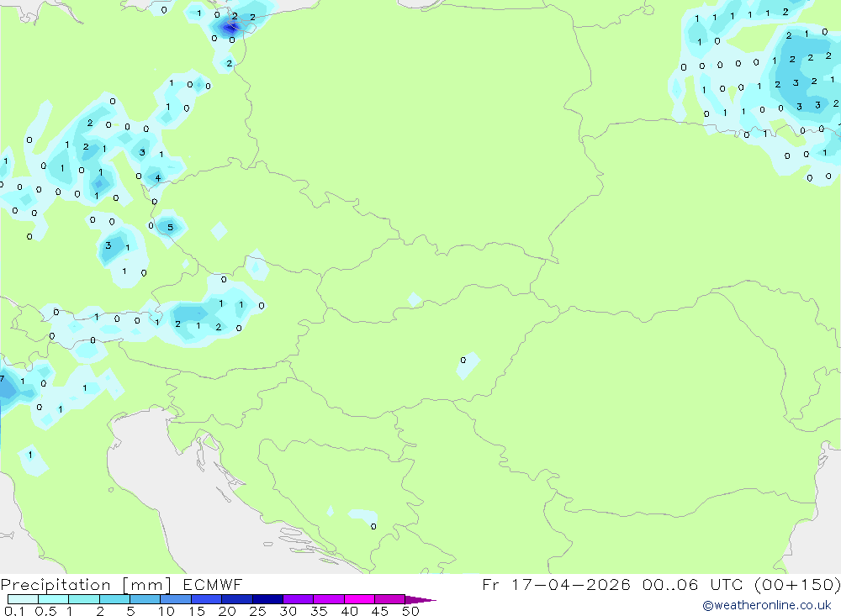Click the '(00+150)' forecast offset text
Viewport: 841px width, 616px height.
coord(797,584)
